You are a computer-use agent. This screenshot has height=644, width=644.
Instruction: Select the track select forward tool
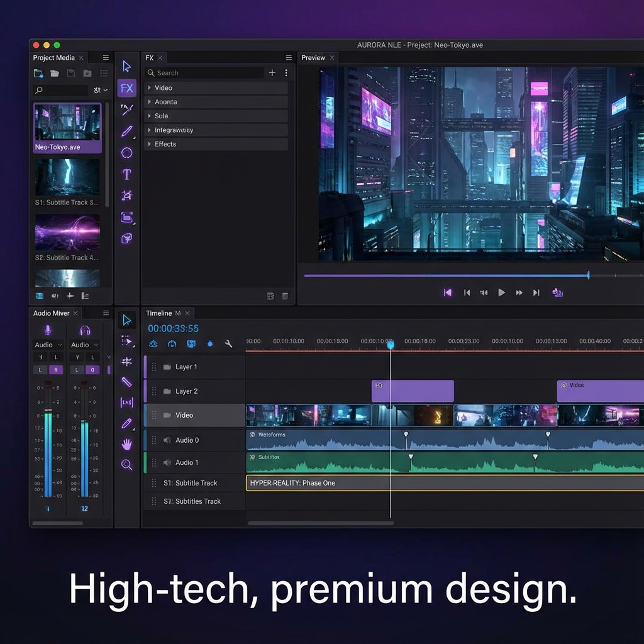[126, 341]
